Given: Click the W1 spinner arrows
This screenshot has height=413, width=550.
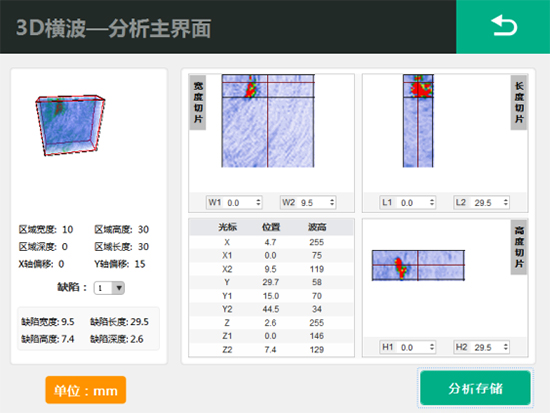Looking at the screenshot, I should click(258, 202).
